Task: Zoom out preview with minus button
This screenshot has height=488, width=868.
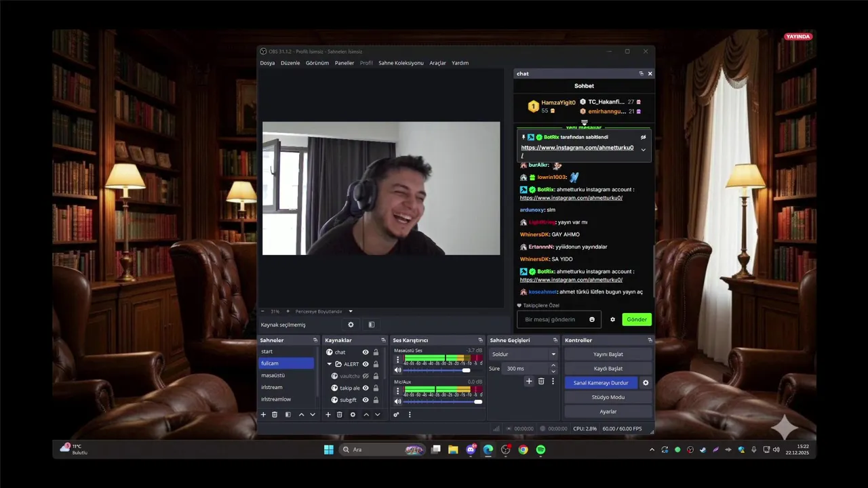Action: point(263,311)
